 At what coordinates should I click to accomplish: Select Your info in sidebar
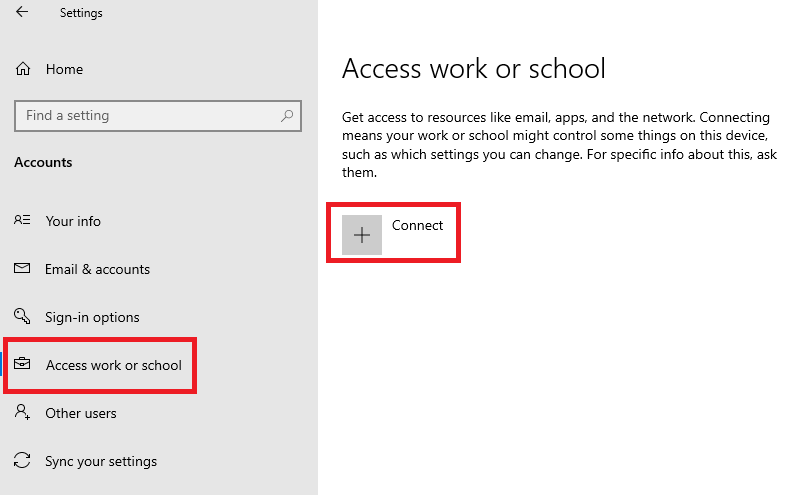click(x=73, y=221)
